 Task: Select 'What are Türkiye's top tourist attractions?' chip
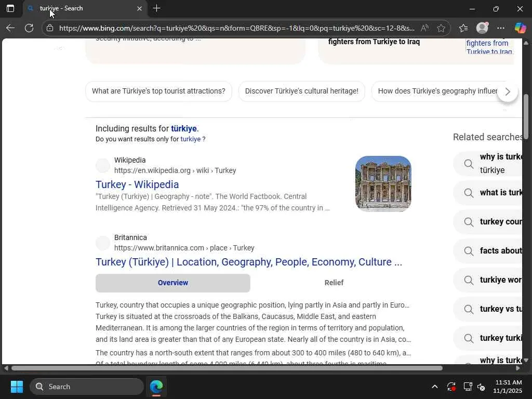coord(158,91)
